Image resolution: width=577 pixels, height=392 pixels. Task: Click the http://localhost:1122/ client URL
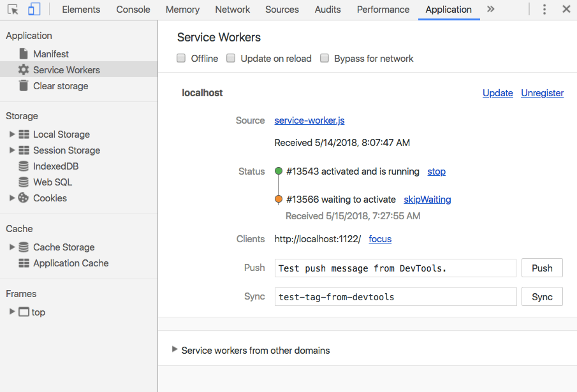pos(318,239)
